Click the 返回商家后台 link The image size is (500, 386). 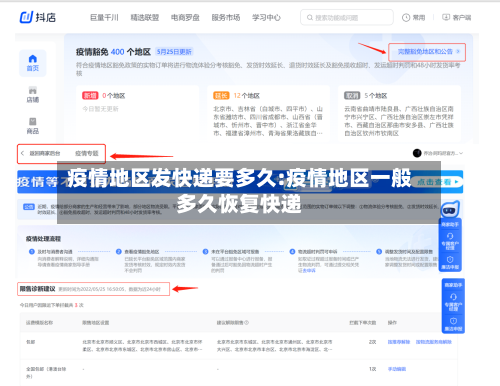pos(45,153)
